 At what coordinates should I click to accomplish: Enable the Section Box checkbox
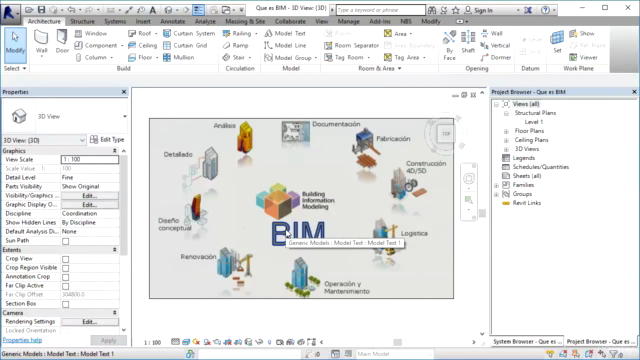pos(65,304)
